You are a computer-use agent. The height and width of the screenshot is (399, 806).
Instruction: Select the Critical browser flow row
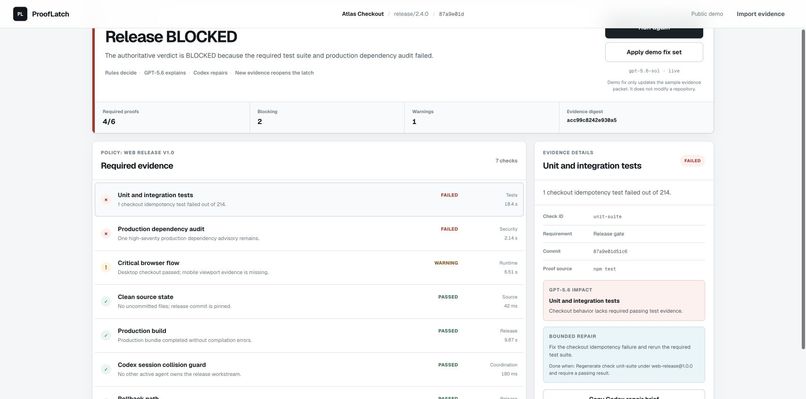point(309,267)
